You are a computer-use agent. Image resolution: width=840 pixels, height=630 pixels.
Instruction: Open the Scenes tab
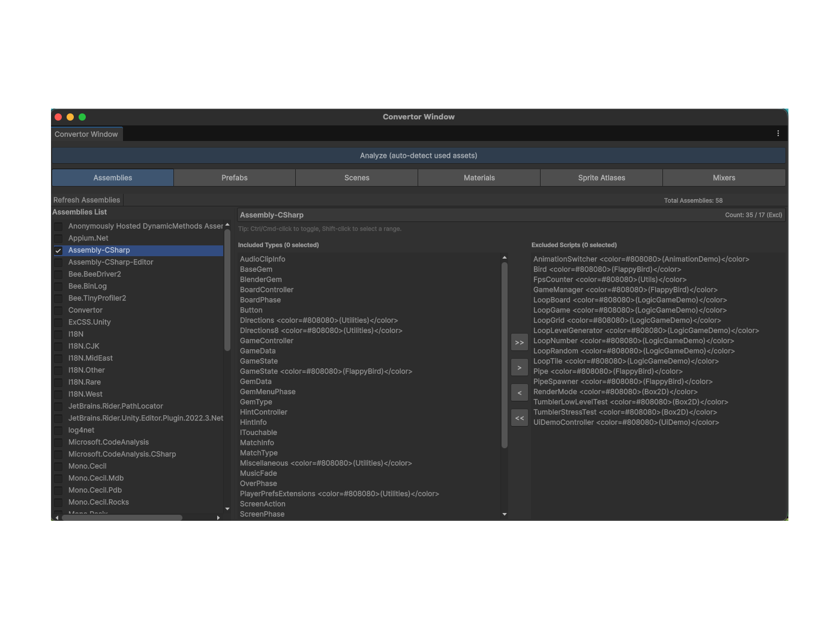(357, 178)
